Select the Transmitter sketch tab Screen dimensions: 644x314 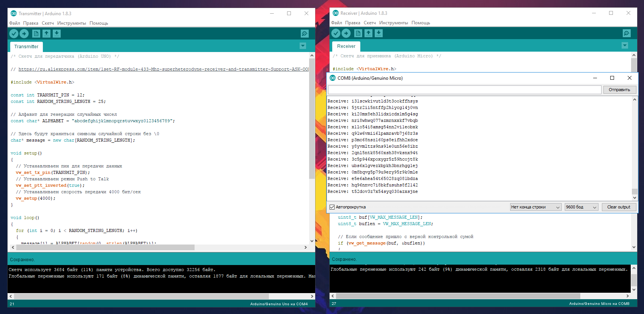[x=26, y=47]
